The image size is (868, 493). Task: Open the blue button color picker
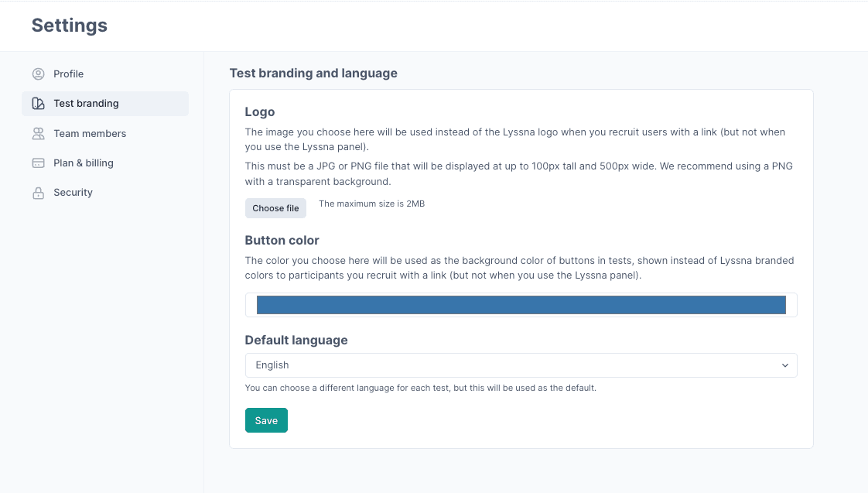521,305
